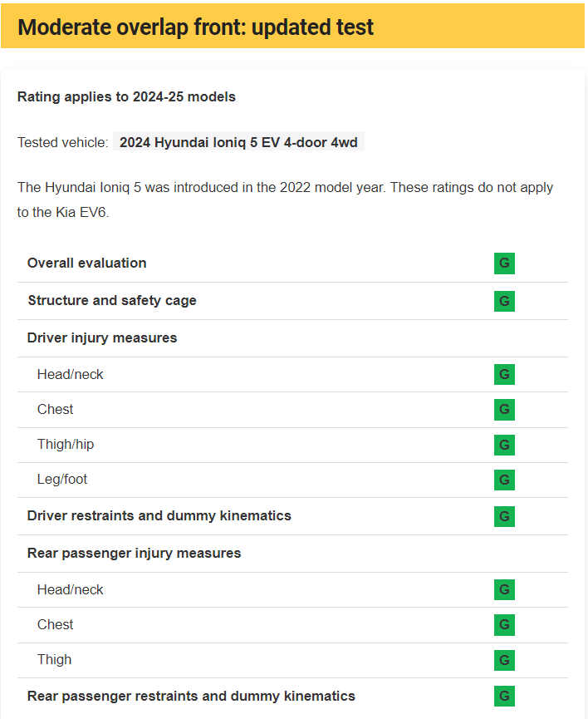This screenshot has width=588, height=719.
Task: Click the Overall evaluation G rating badge
Action: tap(504, 263)
